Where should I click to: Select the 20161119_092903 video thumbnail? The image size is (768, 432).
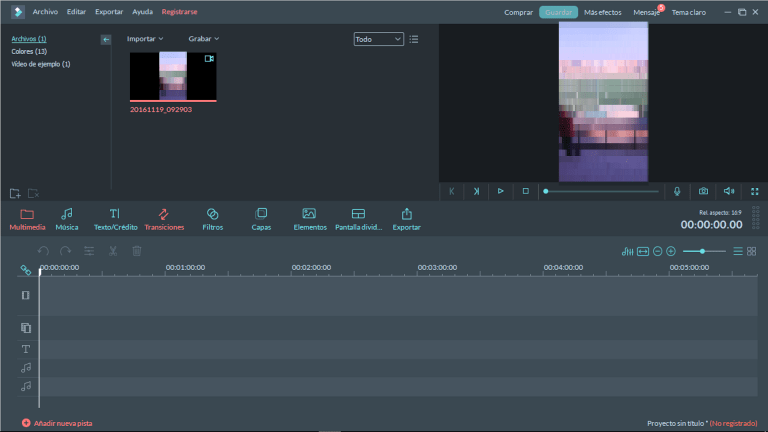173,76
